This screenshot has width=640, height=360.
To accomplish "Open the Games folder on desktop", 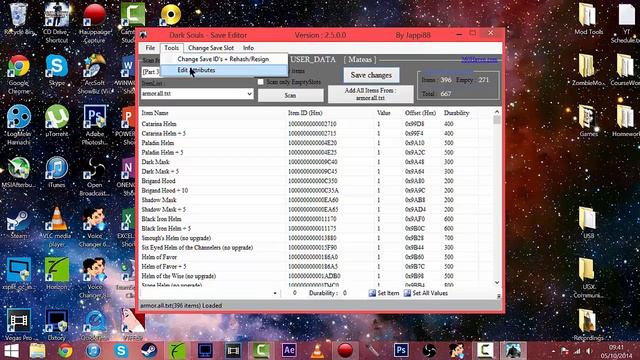I will 588,121.
